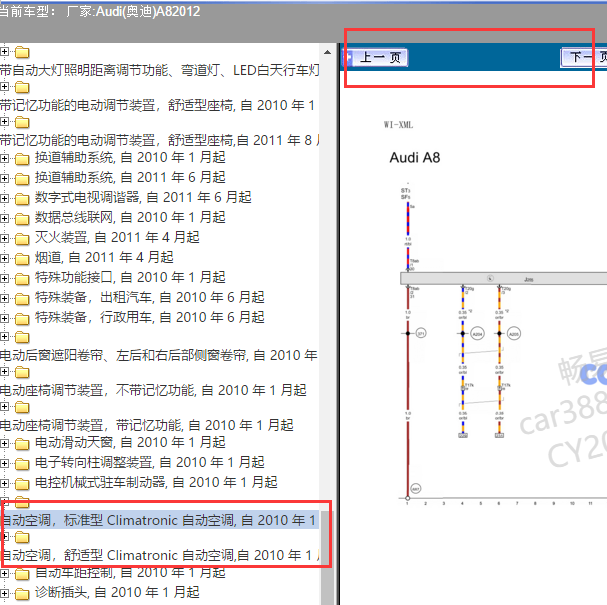
Task: Click folder icon of 换道辅助系统, 自 2011 年 6 月起
Action: pyautogui.click(x=22, y=178)
